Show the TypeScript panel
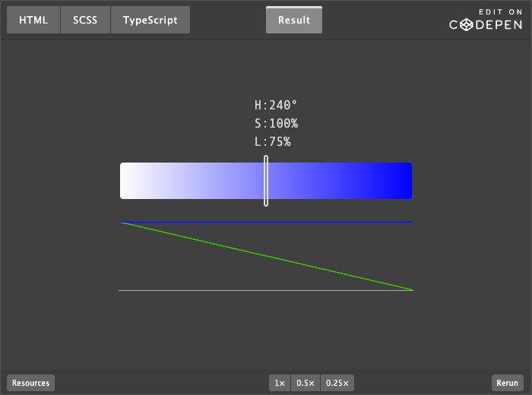Screen dimensions: 532x395 [x=150, y=21]
